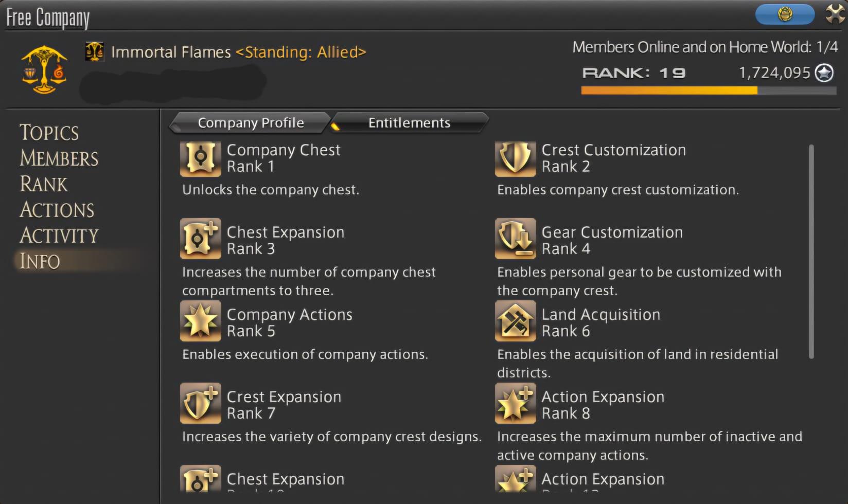848x504 pixels.
Task: Click the Action Expansion Rank 8 icon
Action: point(515,403)
